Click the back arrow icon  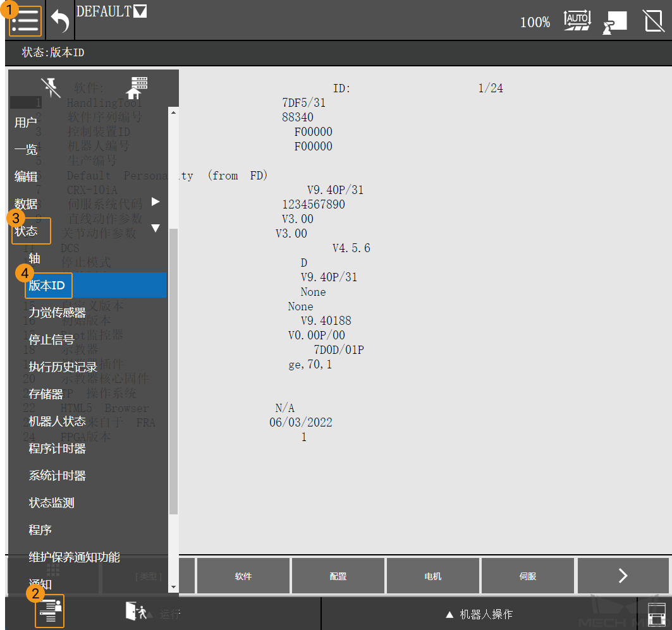pos(60,21)
